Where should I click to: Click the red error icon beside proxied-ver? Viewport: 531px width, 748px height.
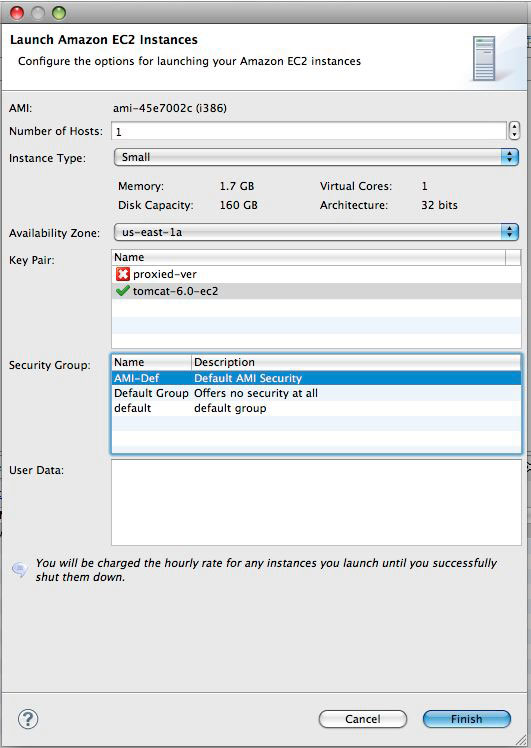pos(123,274)
